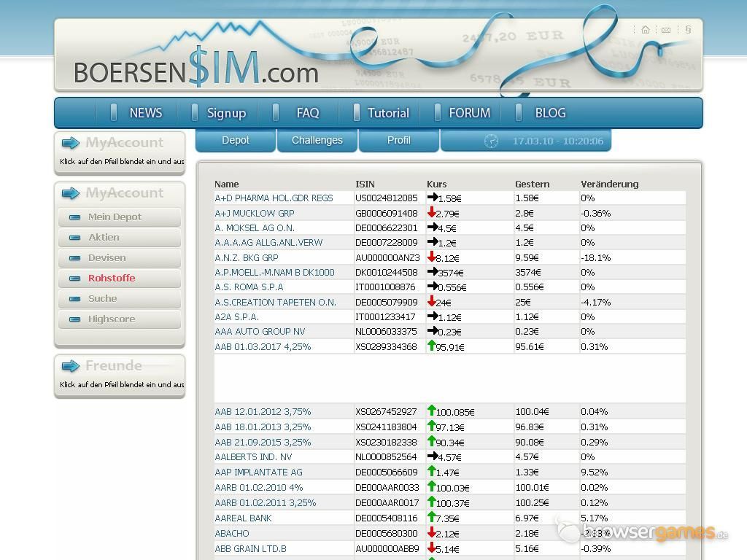Open the BLOG navigation item
This screenshot has width=747, height=560.
550,113
